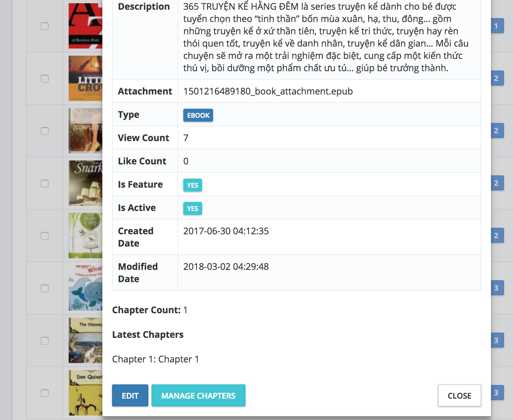Open The Odyssey cover thumbnail
The image size is (513, 420).
(x=85, y=340)
